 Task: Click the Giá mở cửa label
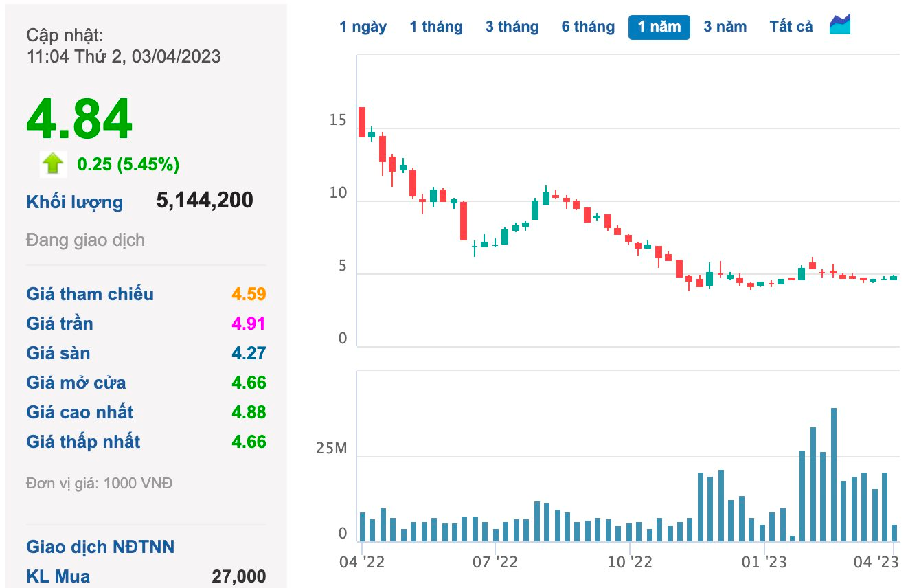pos(76,383)
